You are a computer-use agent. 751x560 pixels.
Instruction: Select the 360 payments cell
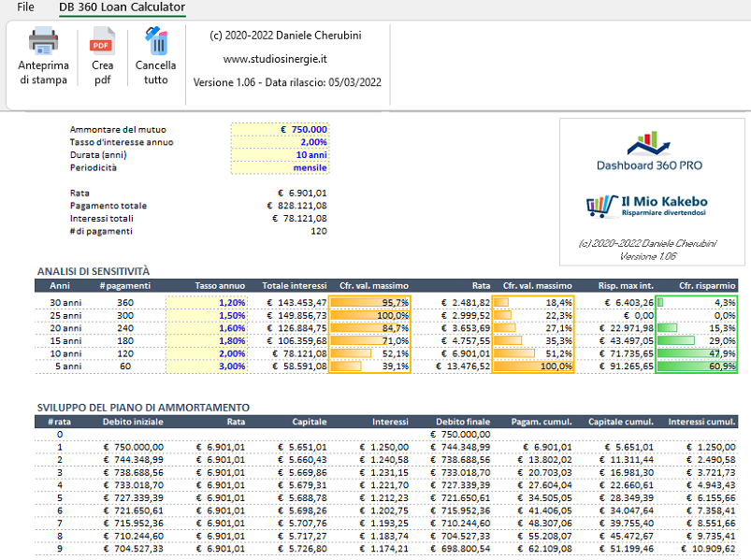(x=125, y=303)
